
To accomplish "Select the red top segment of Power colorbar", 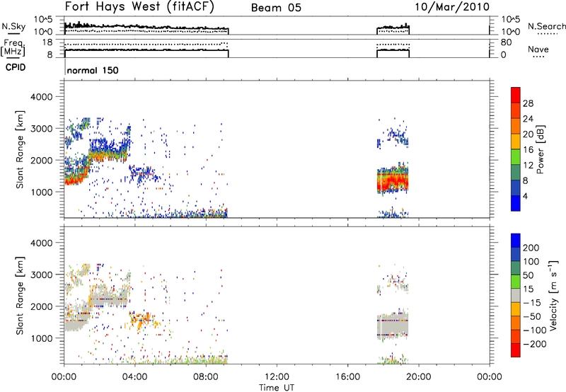I will pyautogui.click(x=516, y=95).
